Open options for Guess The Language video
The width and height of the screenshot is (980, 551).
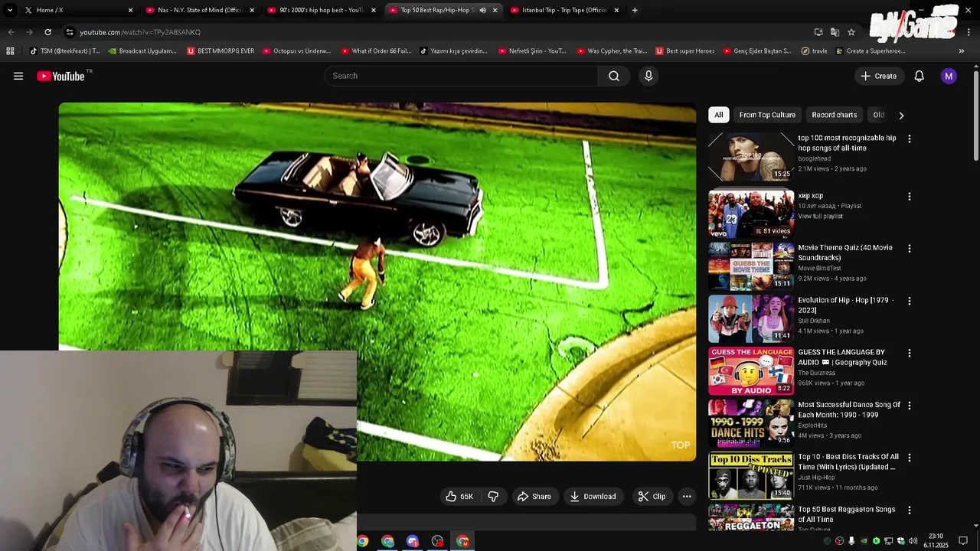[x=909, y=354]
